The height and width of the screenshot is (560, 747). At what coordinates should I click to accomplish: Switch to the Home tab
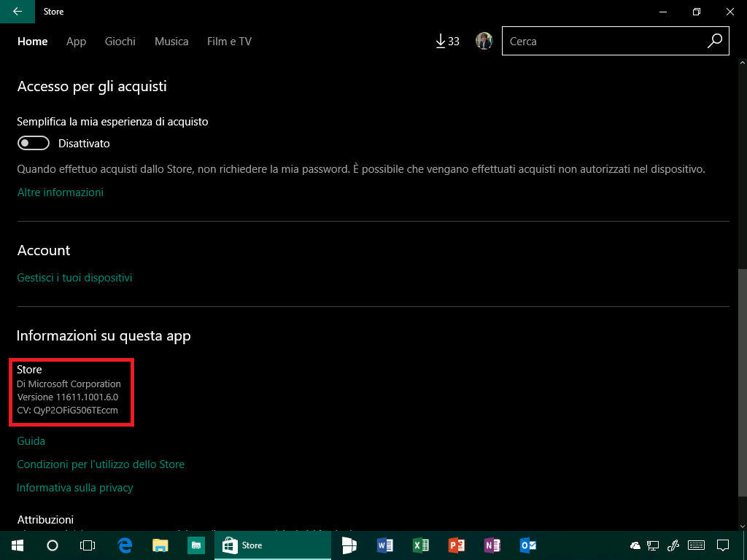click(32, 42)
